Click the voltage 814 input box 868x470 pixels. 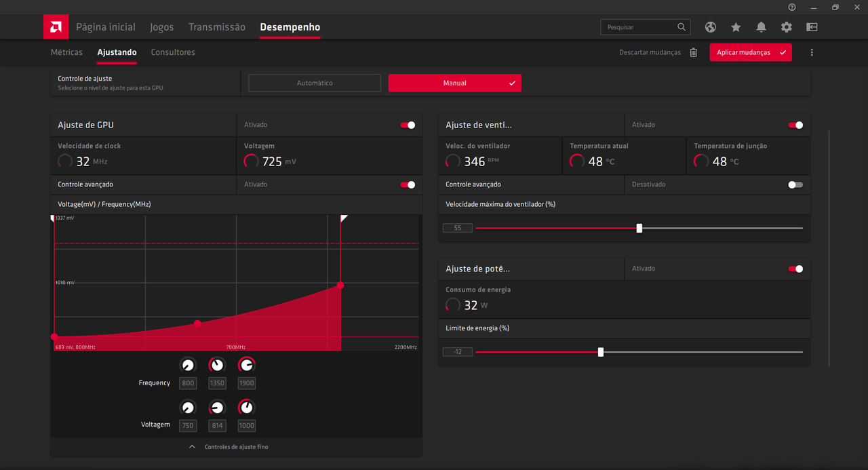pyautogui.click(x=217, y=426)
